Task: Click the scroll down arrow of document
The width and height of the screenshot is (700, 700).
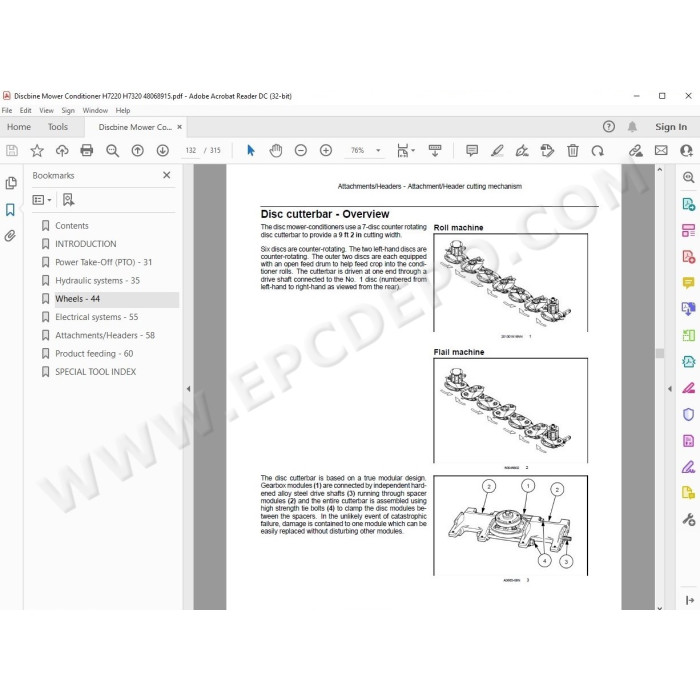Action: tap(660, 607)
